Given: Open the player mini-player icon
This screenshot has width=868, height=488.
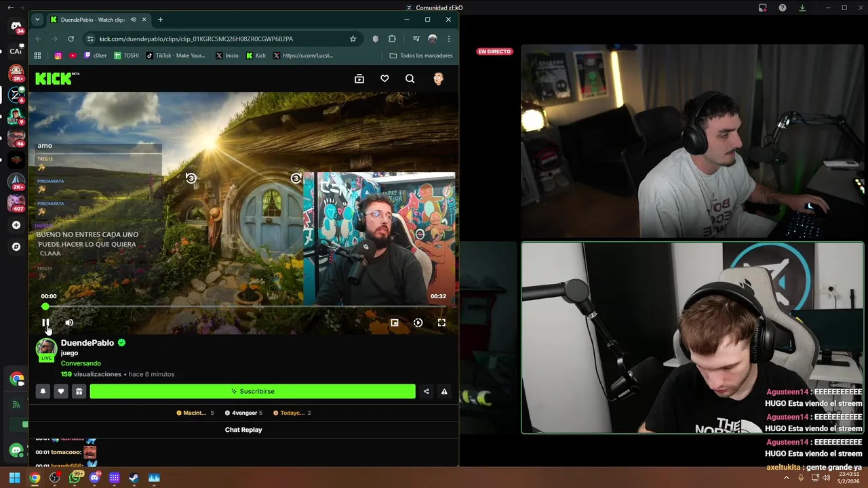Looking at the screenshot, I should [395, 323].
